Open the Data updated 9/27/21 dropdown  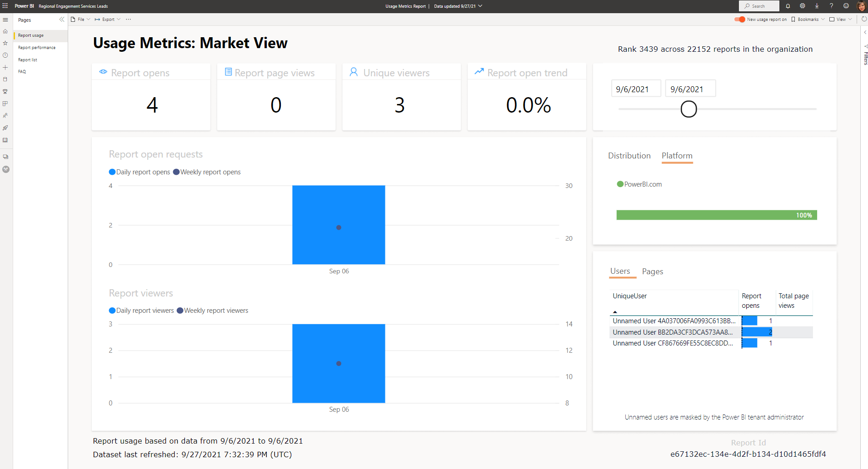click(x=458, y=6)
